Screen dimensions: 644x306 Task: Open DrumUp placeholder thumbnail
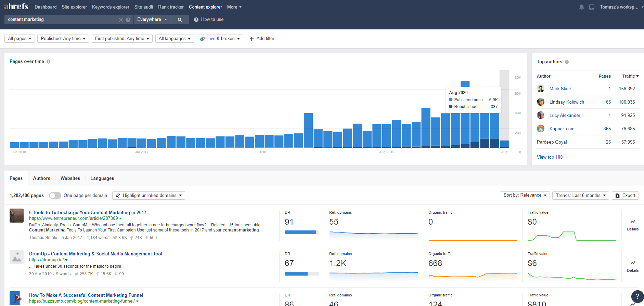16,257
